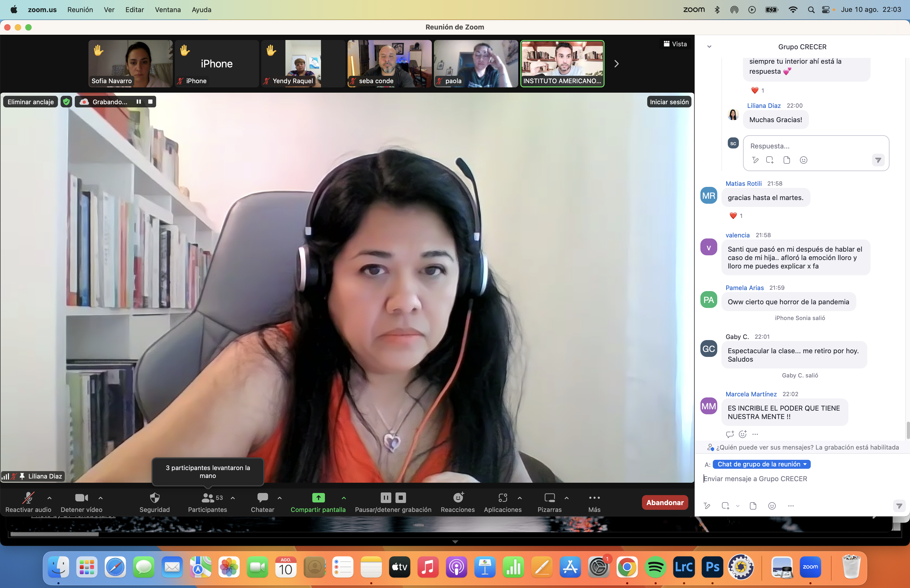Image resolution: width=910 pixels, height=588 pixels.
Task: Expand audio options arrow beside Reactivar audio
Action: 49,498
